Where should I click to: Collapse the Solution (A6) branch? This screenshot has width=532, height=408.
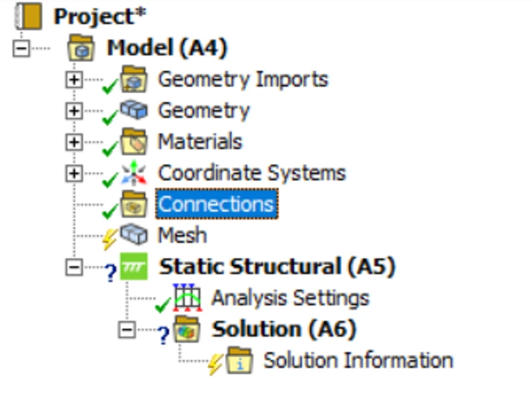pos(126,330)
